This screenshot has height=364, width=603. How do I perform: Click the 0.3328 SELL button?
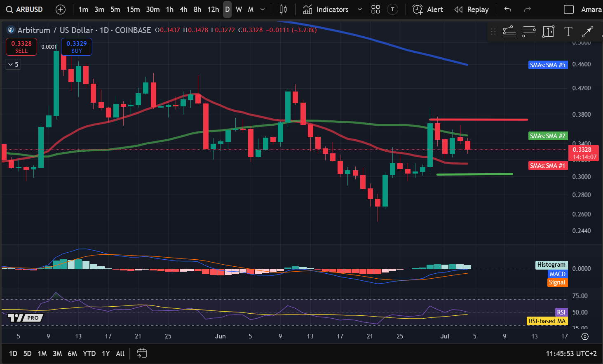click(x=21, y=47)
